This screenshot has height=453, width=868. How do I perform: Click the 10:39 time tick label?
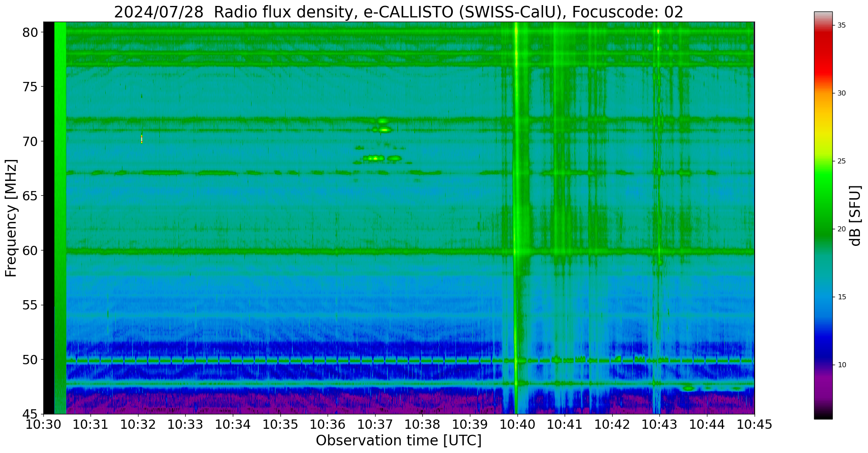[x=470, y=425]
